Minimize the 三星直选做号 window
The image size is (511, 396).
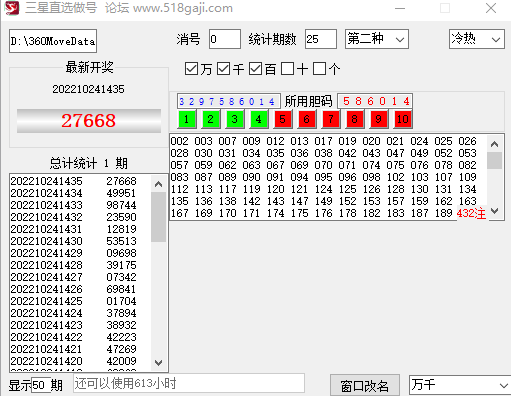point(400,8)
